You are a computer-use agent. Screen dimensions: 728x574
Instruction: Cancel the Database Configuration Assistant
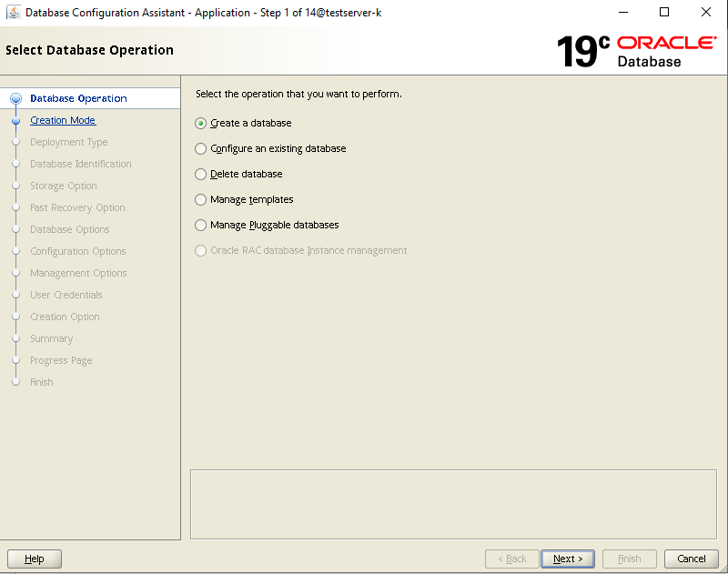tap(692, 559)
